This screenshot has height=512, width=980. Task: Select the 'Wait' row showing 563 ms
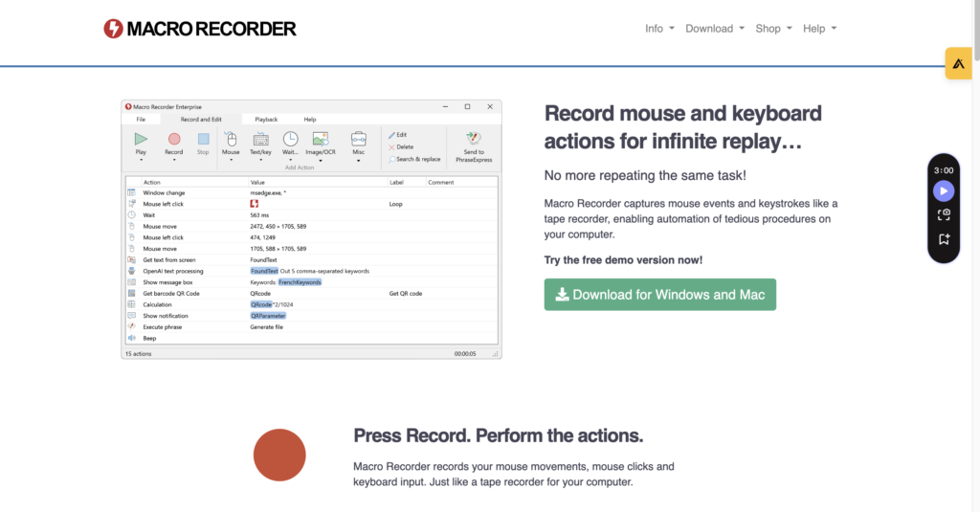pyautogui.click(x=312, y=215)
